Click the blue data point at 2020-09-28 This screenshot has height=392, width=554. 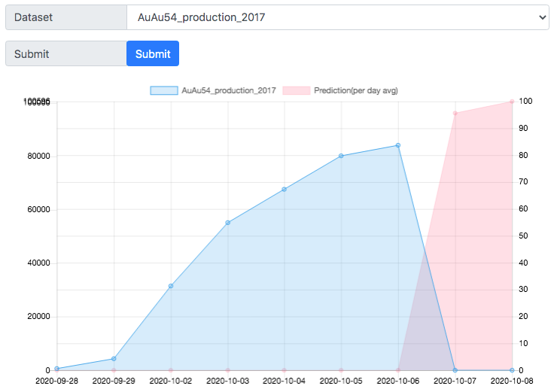pos(57,369)
